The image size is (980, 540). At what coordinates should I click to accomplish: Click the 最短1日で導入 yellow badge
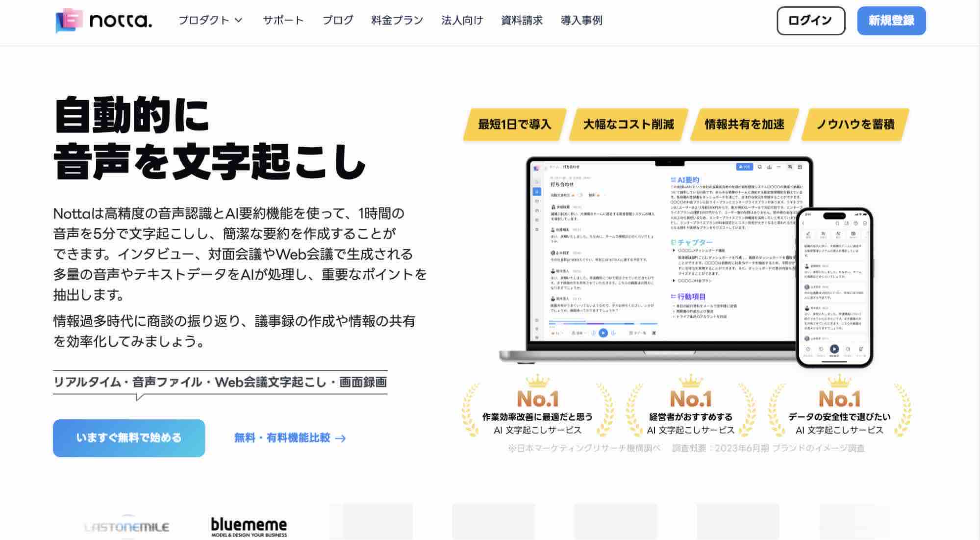tap(514, 124)
